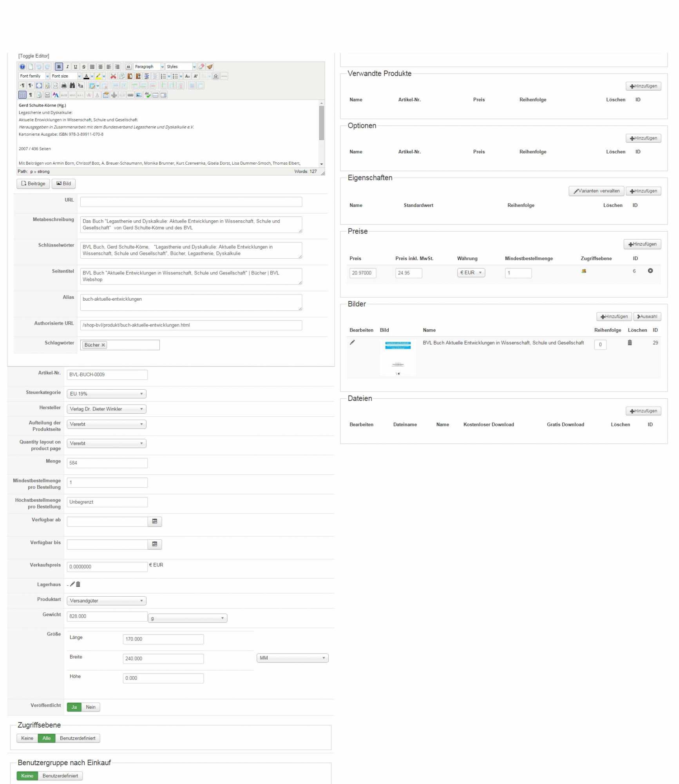This screenshot has width=679, height=784.
Task: Apply underline formatting in the editor
Action: [76, 67]
